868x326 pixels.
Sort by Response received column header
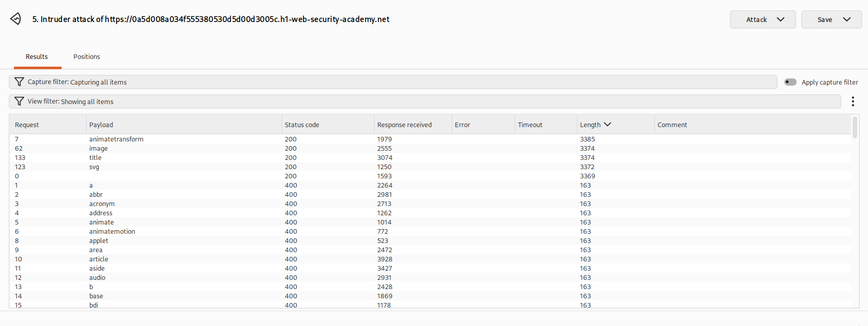tap(413, 125)
